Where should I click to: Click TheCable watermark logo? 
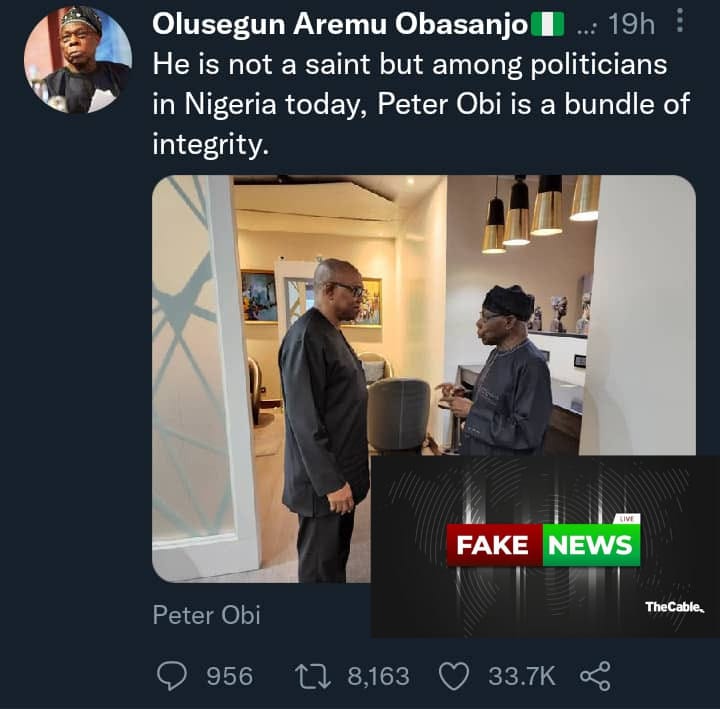tap(674, 607)
